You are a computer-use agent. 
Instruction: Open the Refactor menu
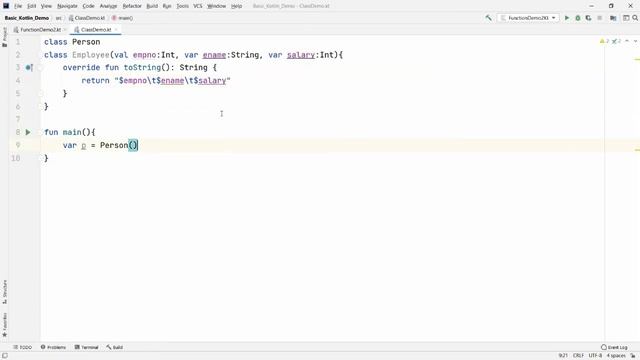(132, 6)
